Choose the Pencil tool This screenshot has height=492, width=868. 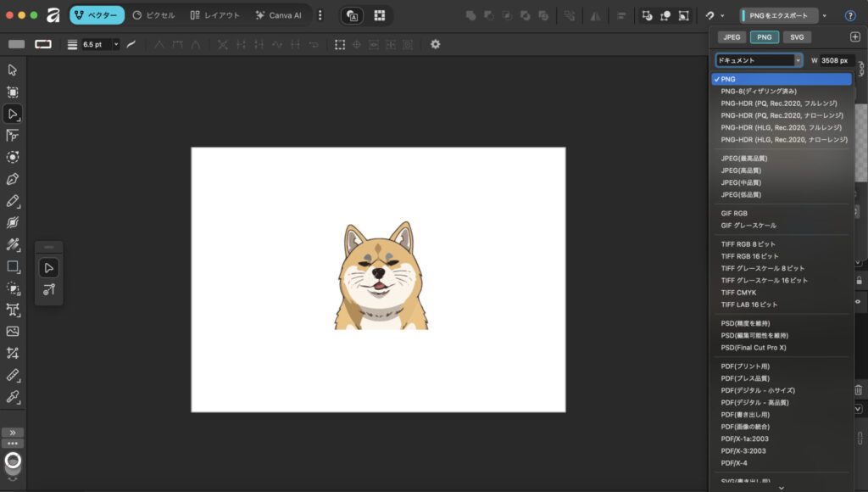coord(13,201)
